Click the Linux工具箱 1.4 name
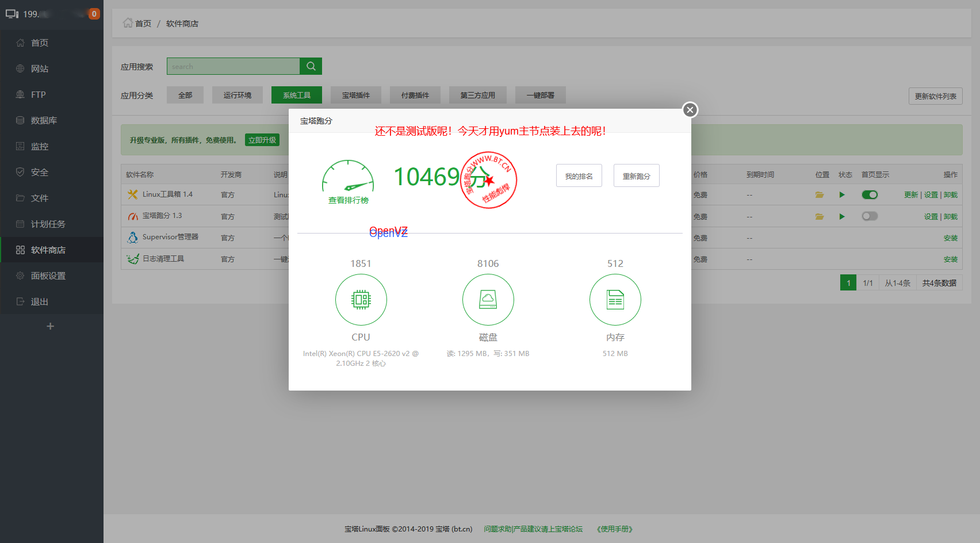 click(167, 194)
